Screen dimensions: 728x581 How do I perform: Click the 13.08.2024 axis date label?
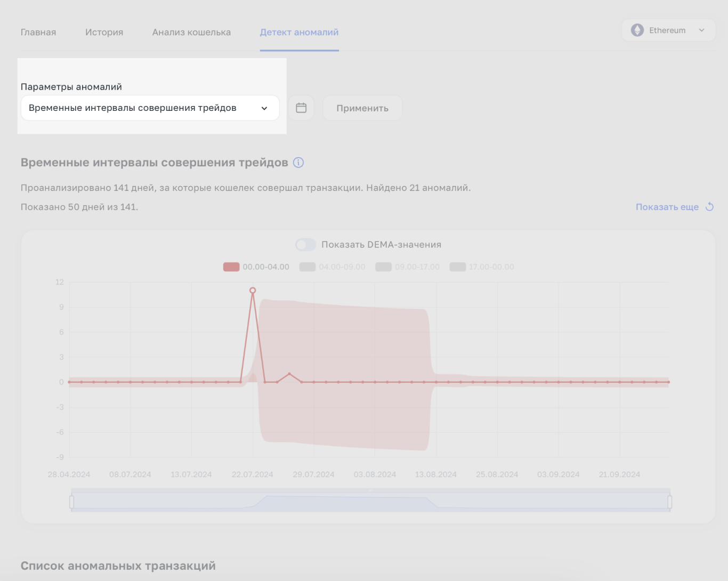[x=436, y=474]
